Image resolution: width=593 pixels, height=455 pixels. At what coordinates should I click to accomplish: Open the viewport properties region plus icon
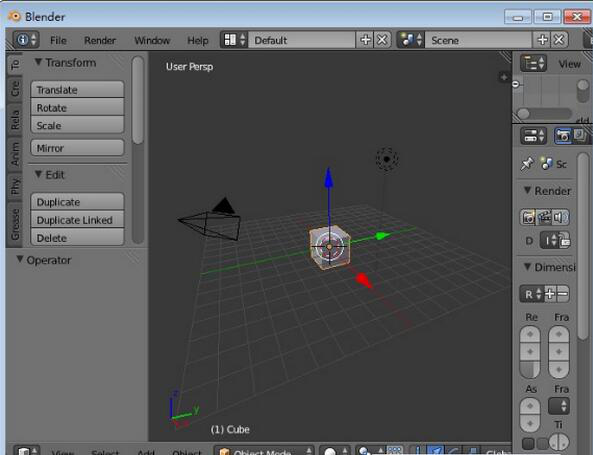[x=504, y=77]
